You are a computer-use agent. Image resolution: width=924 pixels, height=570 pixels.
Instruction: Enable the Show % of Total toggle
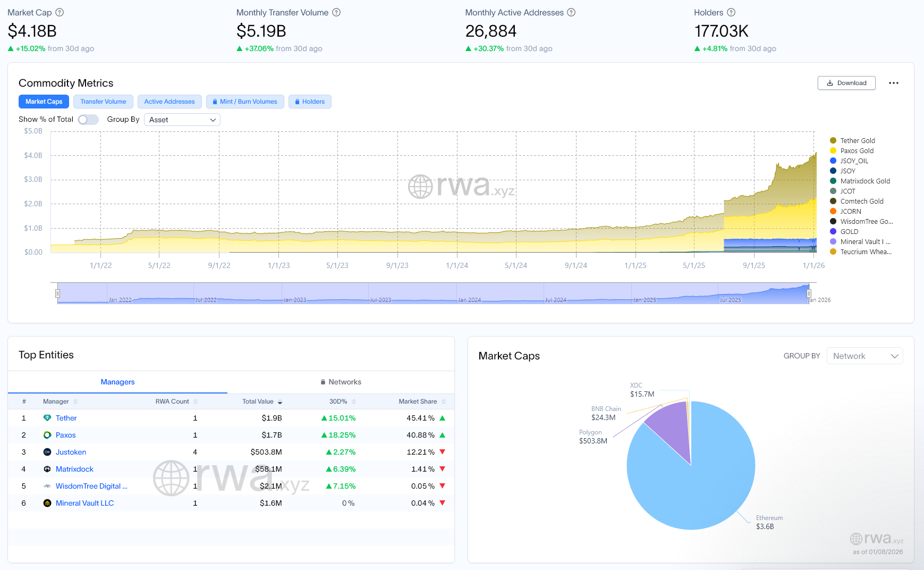[x=88, y=119]
